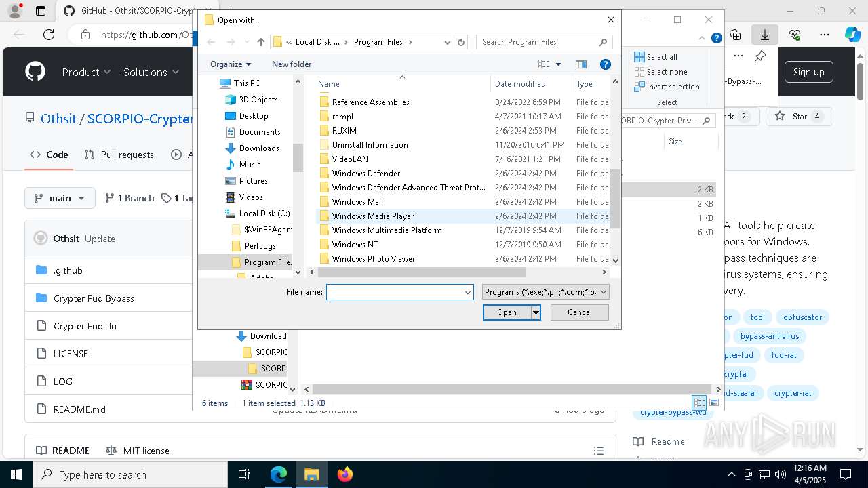
Task: Open the Crypter Fud Bypass folder
Action: [x=94, y=298]
